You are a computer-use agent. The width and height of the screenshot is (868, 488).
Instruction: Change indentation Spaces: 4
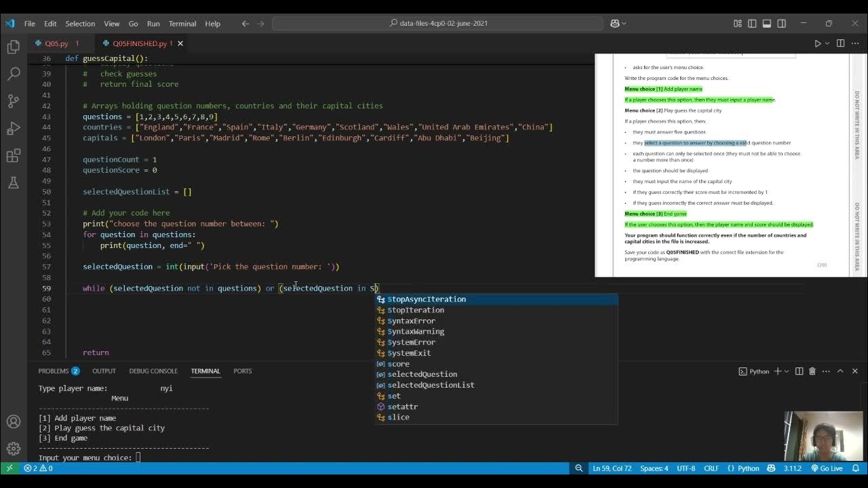click(x=654, y=468)
